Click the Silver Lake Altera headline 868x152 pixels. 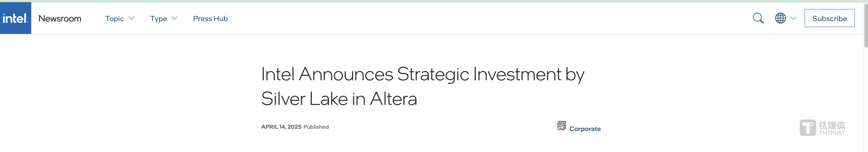[x=423, y=86]
